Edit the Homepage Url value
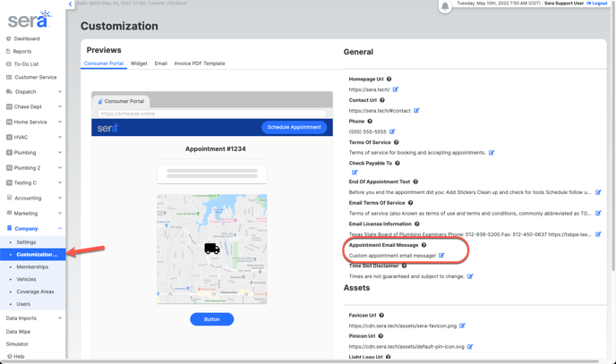Viewport: 616px width, 364px height. 396,89
